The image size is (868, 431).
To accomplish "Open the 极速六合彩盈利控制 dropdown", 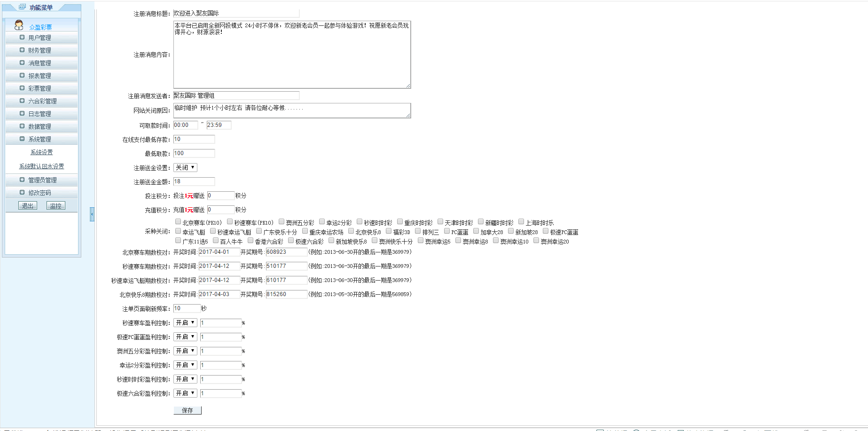I will [x=185, y=393].
